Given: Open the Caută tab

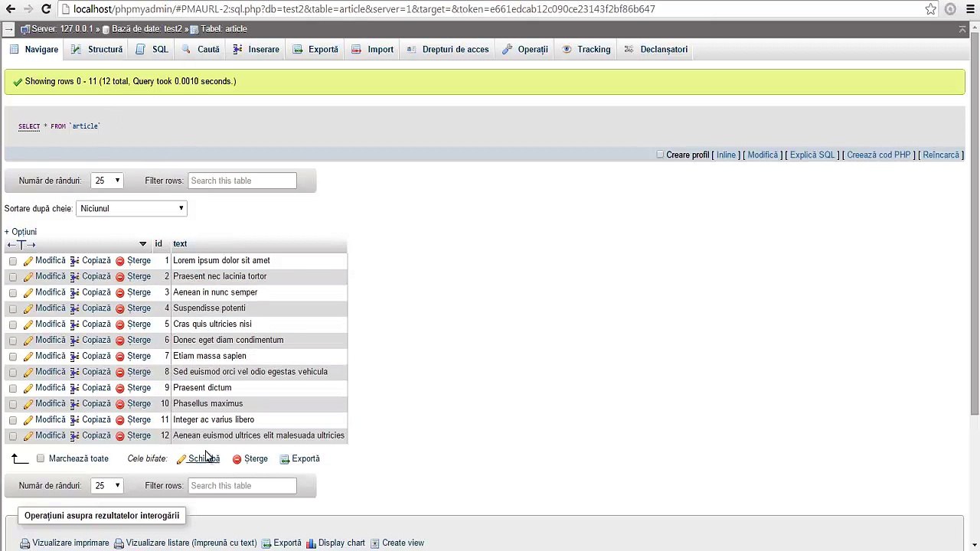Looking at the screenshot, I should point(201,49).
